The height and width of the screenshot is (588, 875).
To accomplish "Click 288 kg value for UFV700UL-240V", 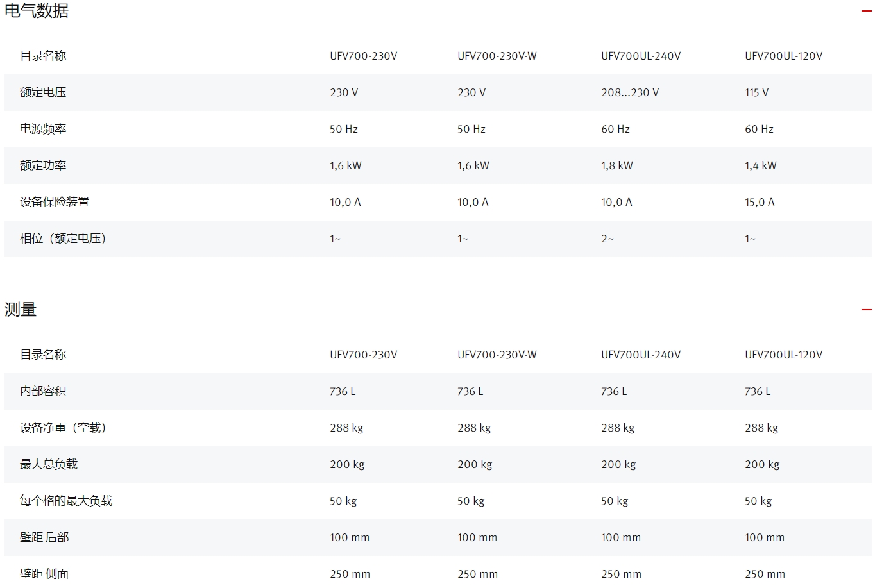I will 618,428.
